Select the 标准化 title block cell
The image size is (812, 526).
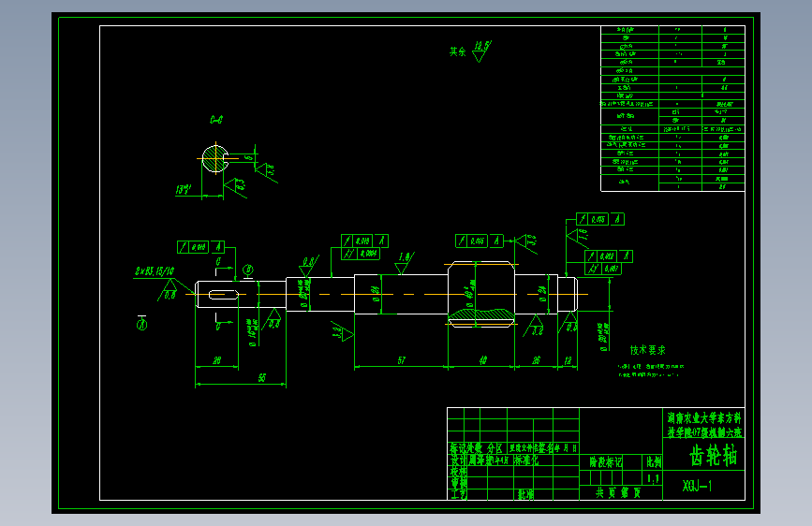point(526,460)
